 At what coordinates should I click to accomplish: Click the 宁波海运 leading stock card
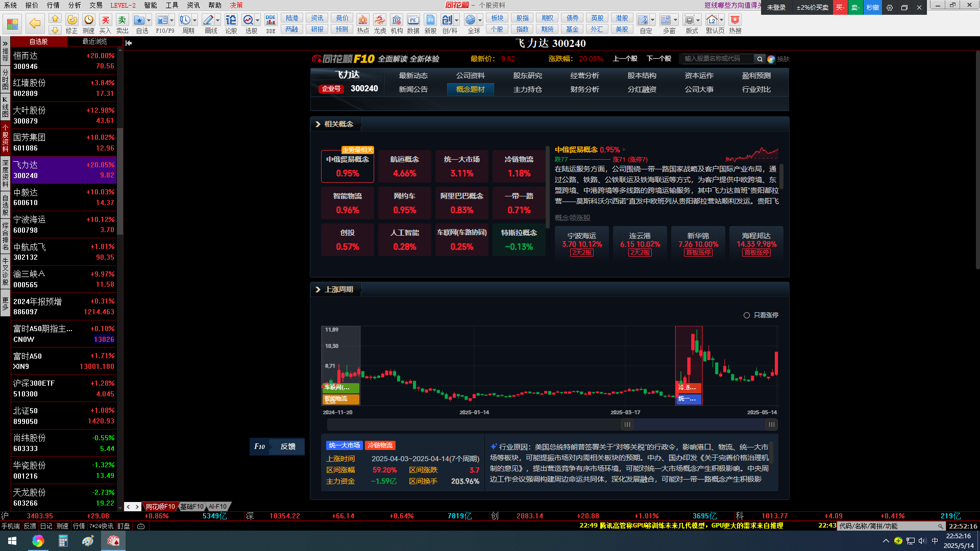point(582,243)
